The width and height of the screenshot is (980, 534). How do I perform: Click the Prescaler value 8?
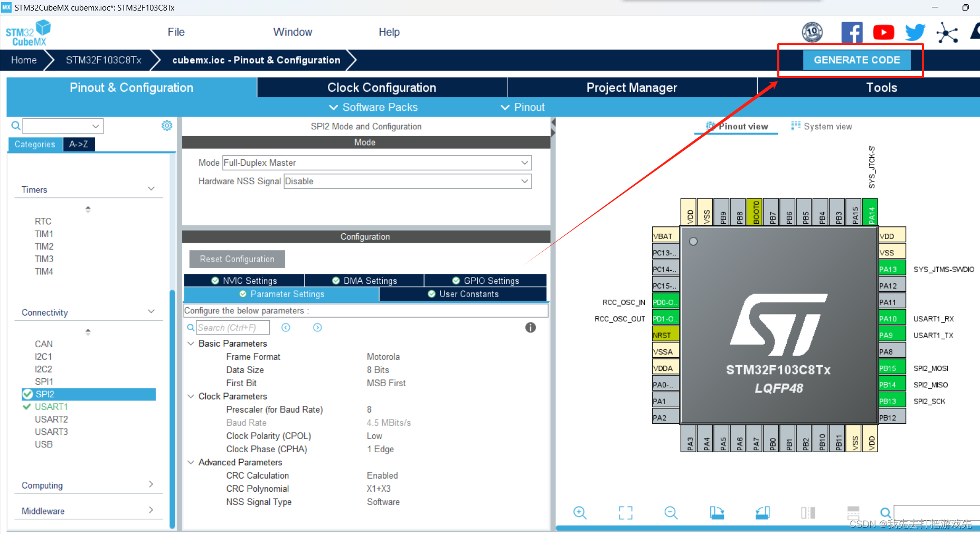coord(369,409)
